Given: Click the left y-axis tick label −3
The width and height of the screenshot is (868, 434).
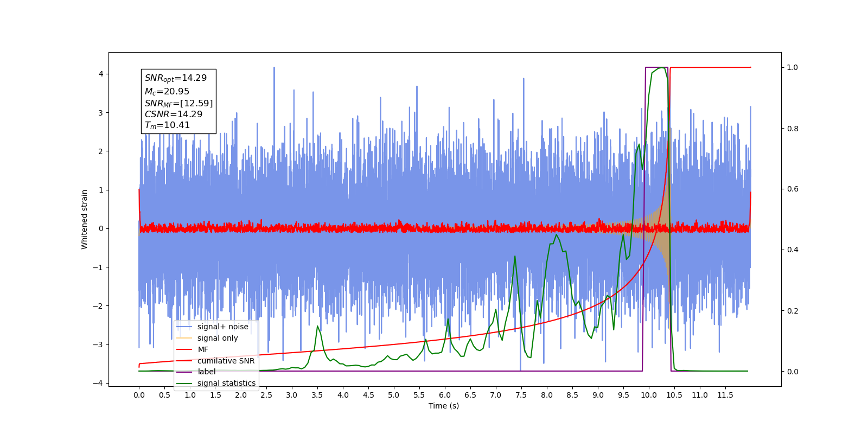Looking at the screenshot, I should click(98, 344).
